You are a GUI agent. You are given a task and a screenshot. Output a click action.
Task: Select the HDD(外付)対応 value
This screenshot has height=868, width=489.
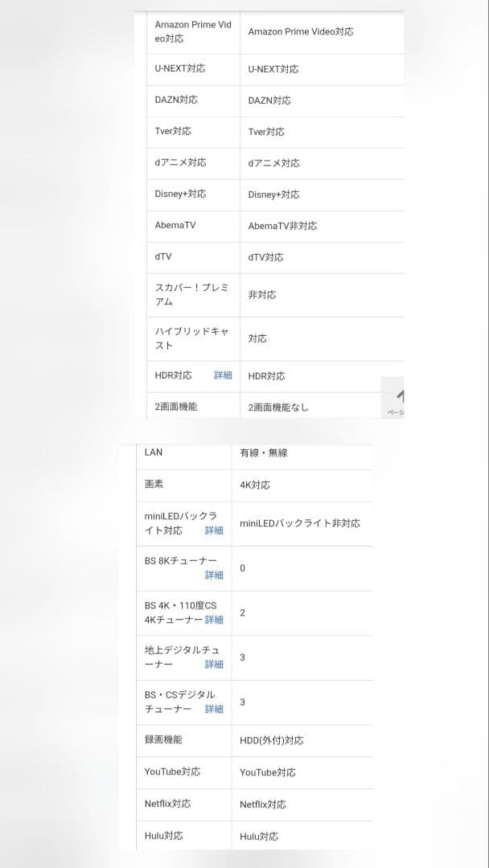click(271, 740)
